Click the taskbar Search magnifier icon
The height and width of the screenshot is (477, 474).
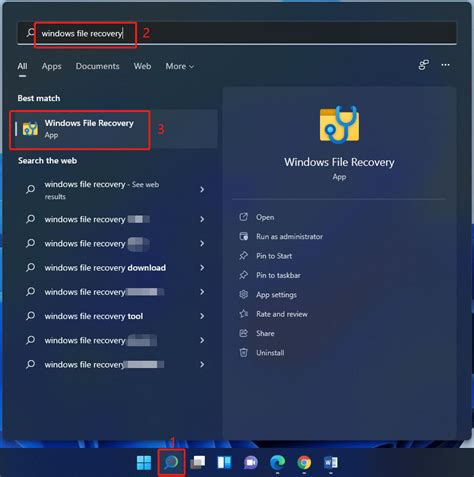[171, 462]
